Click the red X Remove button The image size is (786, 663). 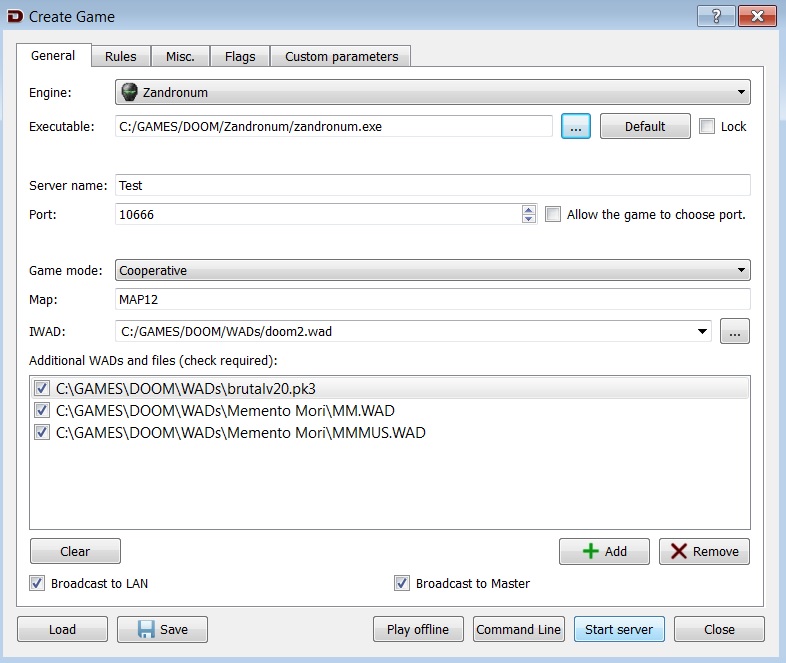(x=704, y=551)
